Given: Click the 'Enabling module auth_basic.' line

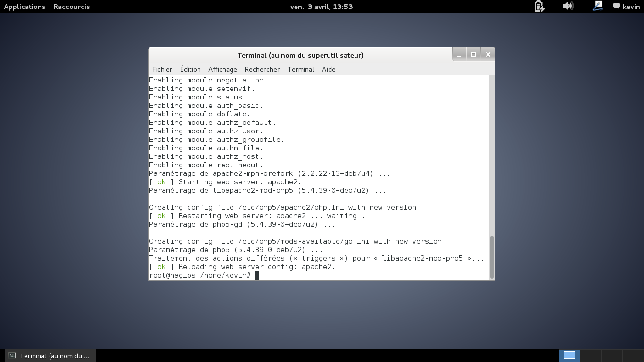Looking at the screenshot, I should click(206, 106).
